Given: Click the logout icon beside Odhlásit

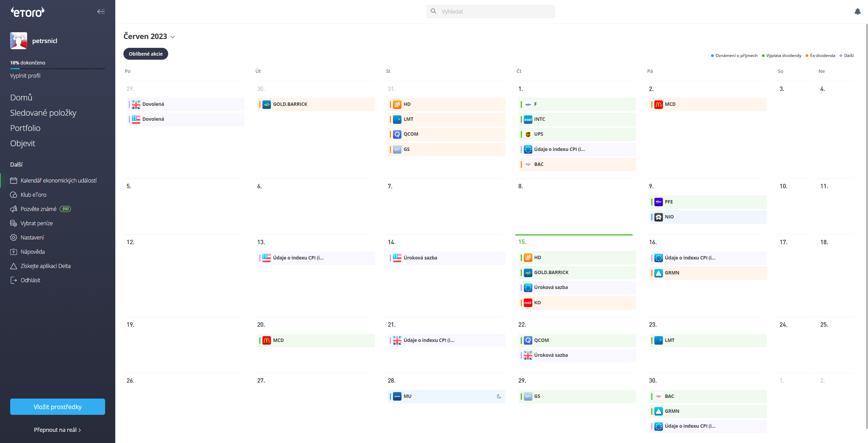Looking at the screenshot, I should tap(14, 280).
